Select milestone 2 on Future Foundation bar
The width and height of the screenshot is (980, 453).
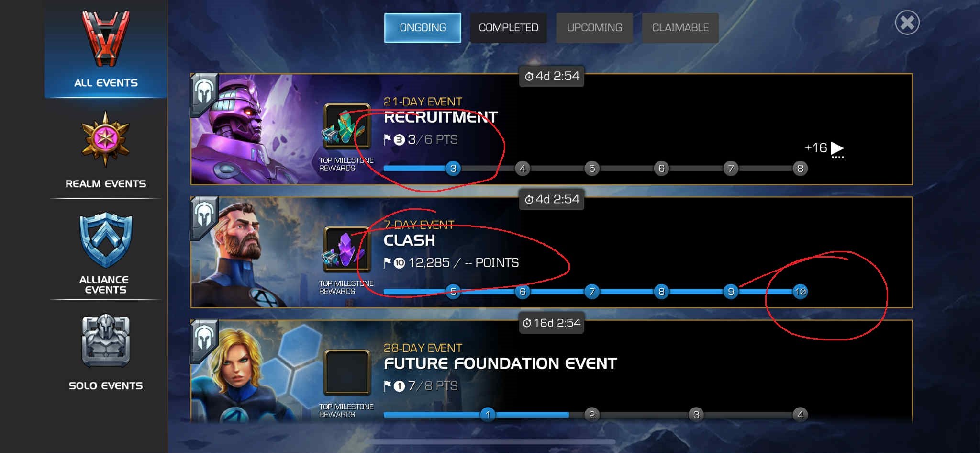[592, 415]
